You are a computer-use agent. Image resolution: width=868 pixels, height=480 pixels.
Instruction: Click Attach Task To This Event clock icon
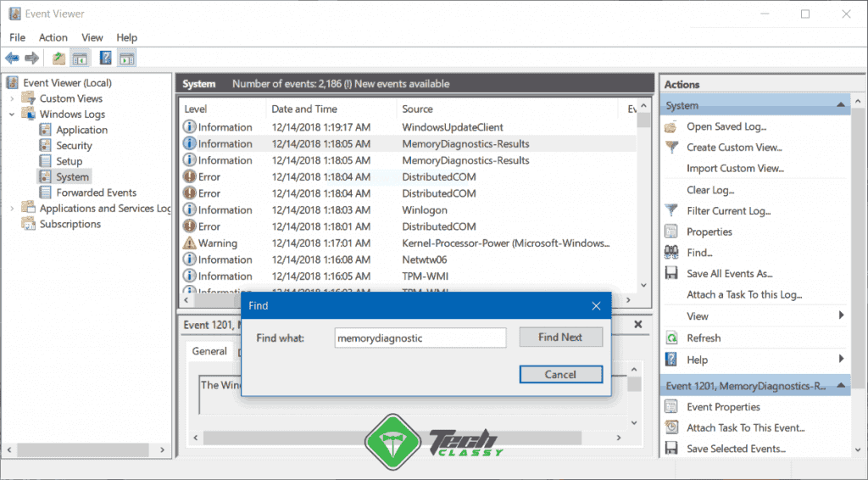[671, 427]
